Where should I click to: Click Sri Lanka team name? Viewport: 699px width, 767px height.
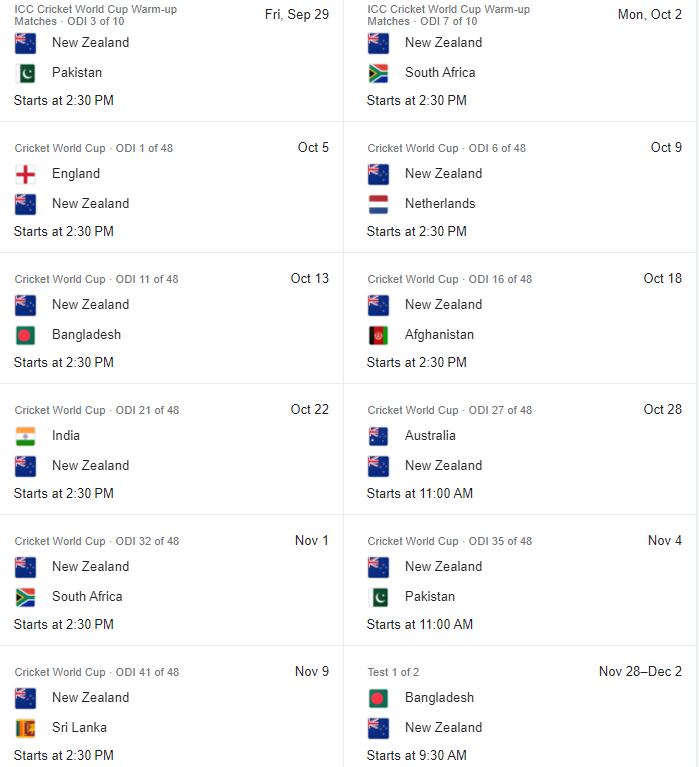(x=79, y=728)
